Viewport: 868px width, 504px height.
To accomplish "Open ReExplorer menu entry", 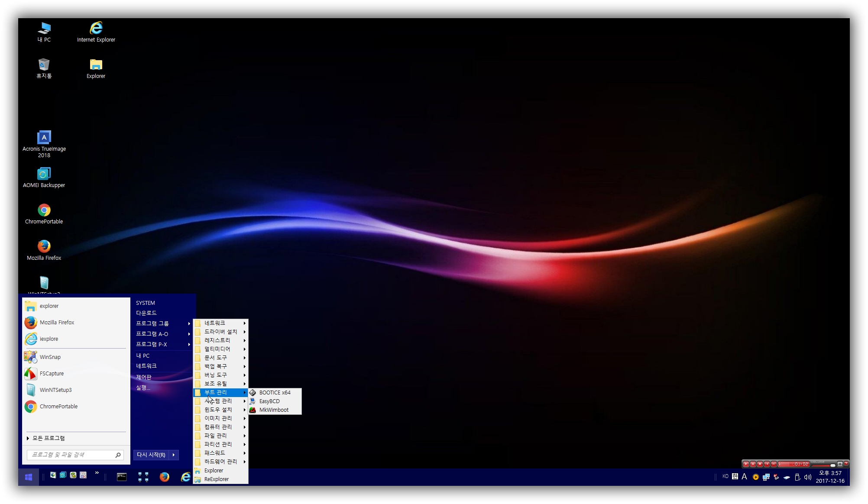I will [x=220, y=479].
